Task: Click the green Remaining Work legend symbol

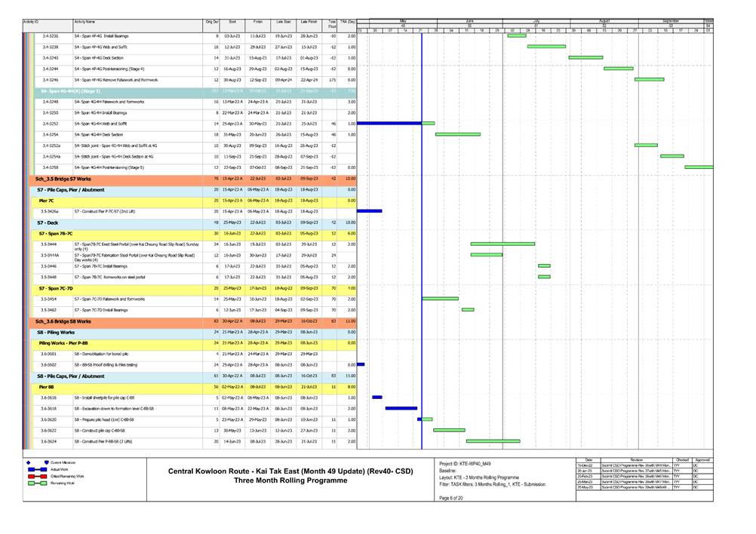Action: pyautogui.click(x=36, y=483)
